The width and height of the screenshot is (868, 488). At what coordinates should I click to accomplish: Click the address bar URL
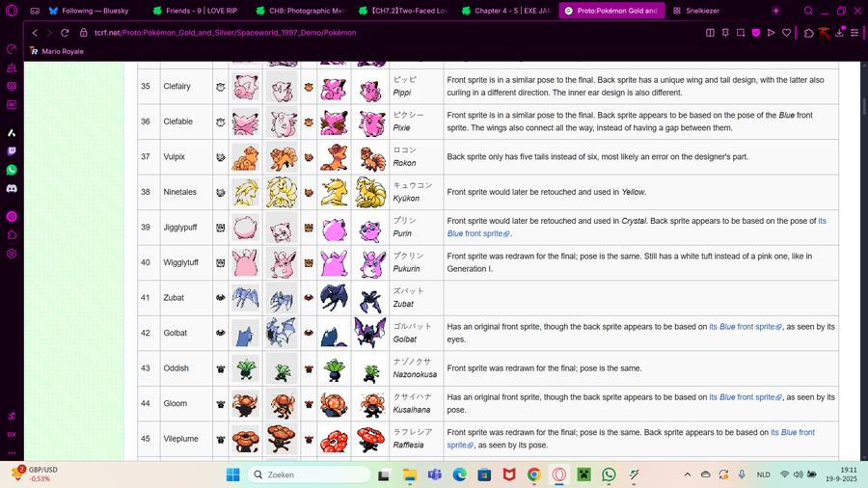[225, 33]
